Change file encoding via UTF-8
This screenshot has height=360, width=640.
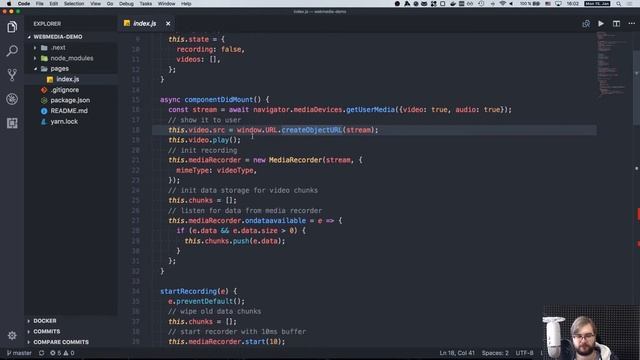524,353
